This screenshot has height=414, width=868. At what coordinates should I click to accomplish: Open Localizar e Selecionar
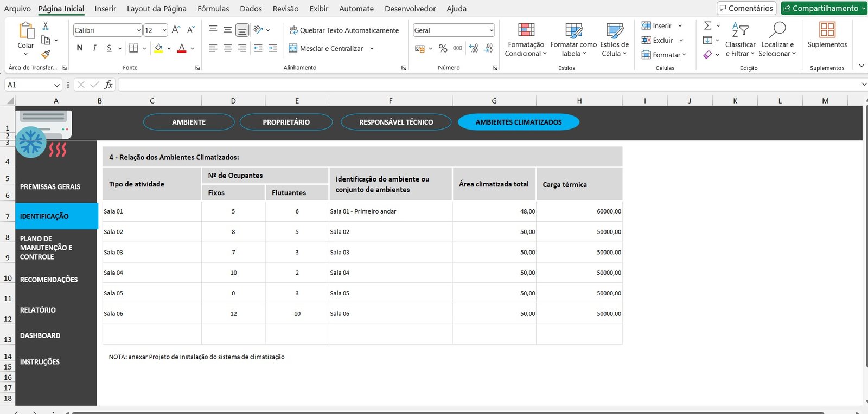tap(777, 40)
